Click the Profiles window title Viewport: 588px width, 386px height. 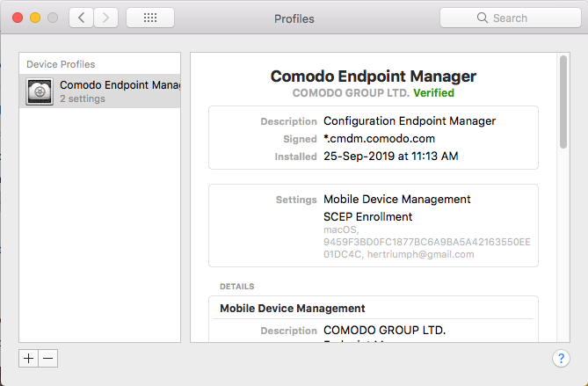click(294, 18)
